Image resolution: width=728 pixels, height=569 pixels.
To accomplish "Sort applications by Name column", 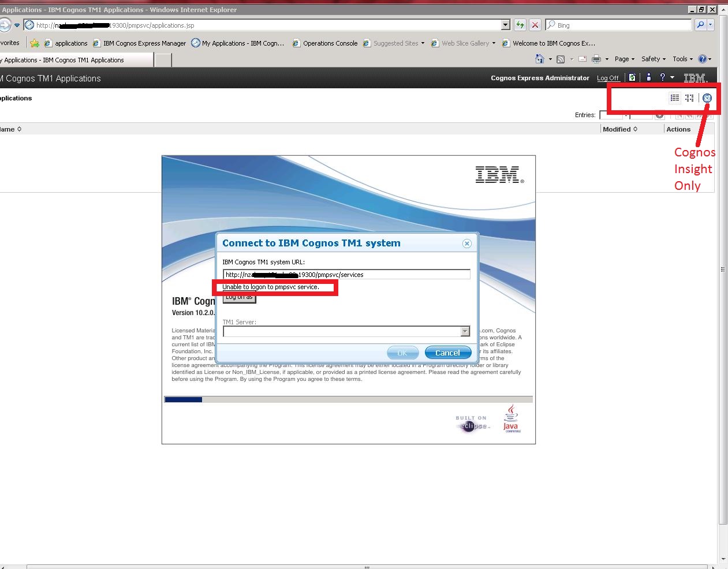I will [11, 129].
